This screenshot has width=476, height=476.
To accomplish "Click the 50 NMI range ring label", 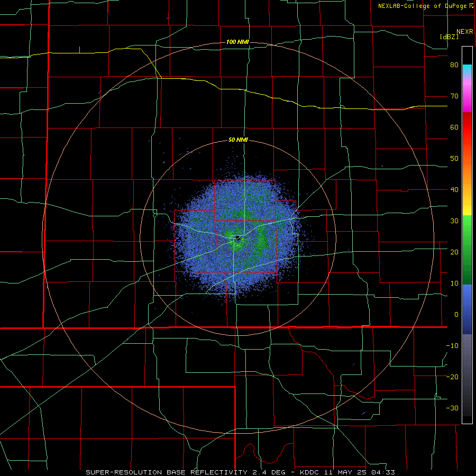I will pyautogui.click(x=239, y=140).
